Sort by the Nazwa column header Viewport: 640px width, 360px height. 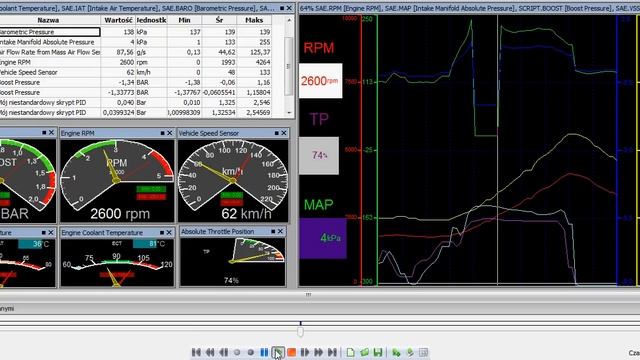click(48, 20)
